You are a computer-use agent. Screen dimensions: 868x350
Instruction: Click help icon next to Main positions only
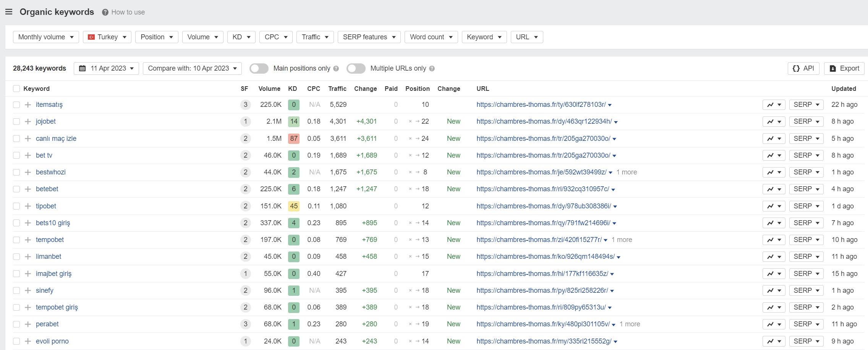[336, 69]
